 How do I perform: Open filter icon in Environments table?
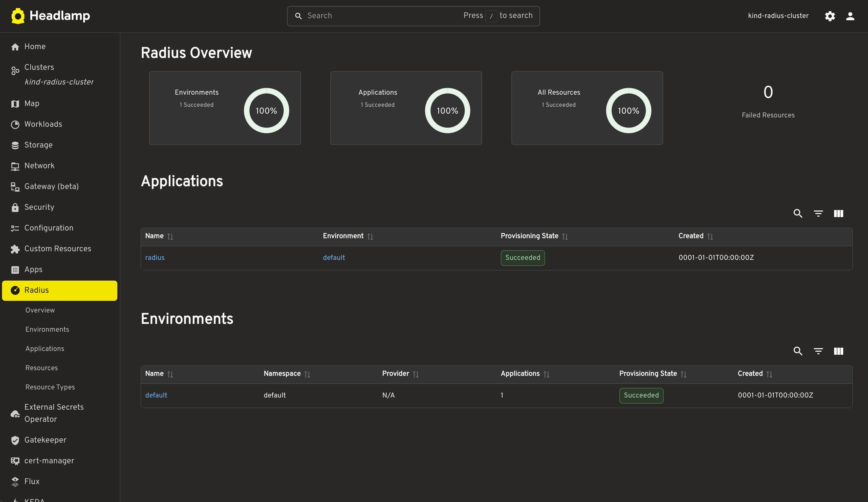818,351
